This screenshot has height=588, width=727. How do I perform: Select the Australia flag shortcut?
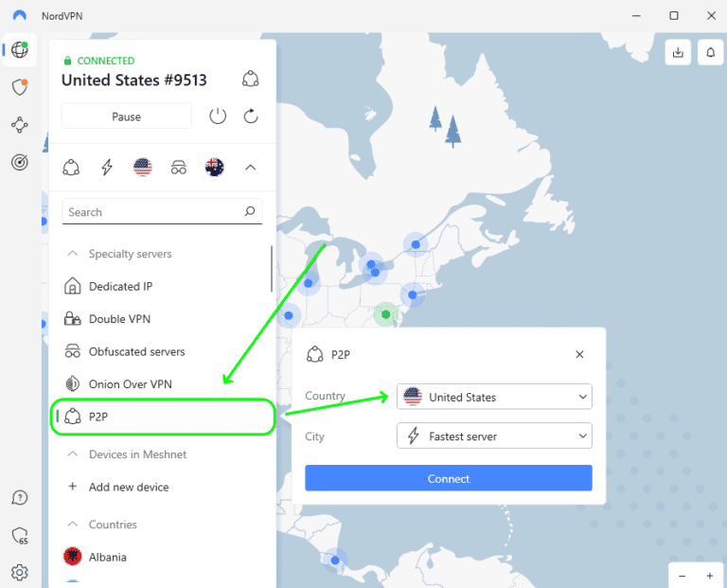pyautogui.click(x=215, y=168)
